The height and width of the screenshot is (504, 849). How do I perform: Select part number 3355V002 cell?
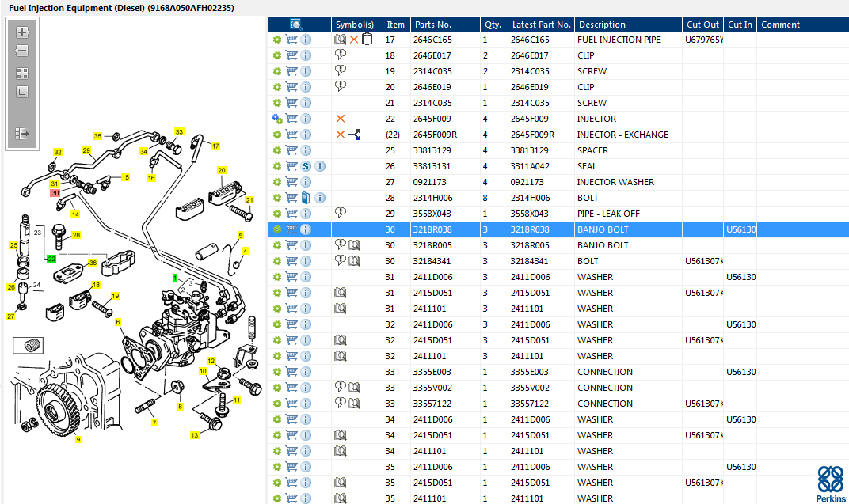[432, 388]
